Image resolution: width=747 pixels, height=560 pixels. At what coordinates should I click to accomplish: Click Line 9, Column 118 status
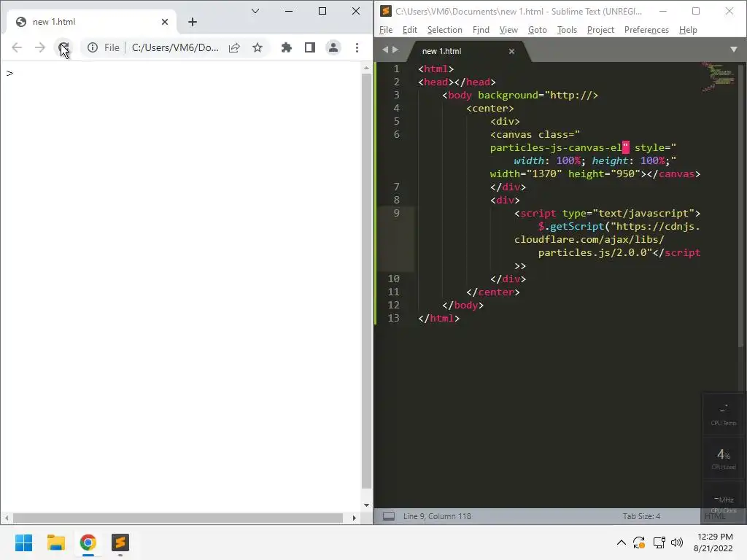click(437, 516)
